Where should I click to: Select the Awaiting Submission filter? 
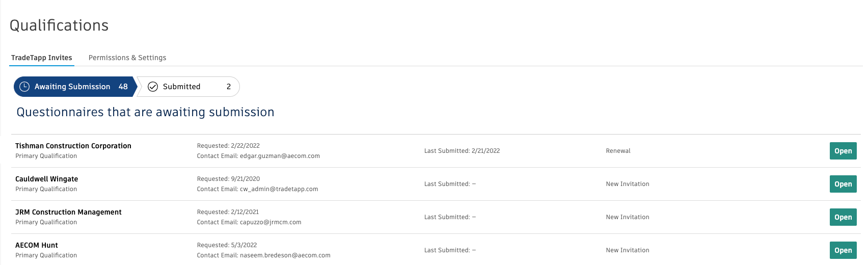72,87
